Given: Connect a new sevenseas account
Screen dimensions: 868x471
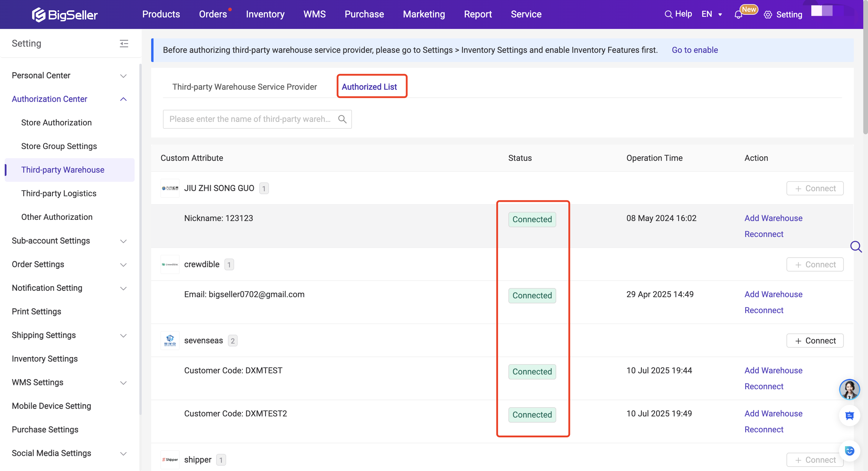Looking at the screenshot, I should click(815, 341).
